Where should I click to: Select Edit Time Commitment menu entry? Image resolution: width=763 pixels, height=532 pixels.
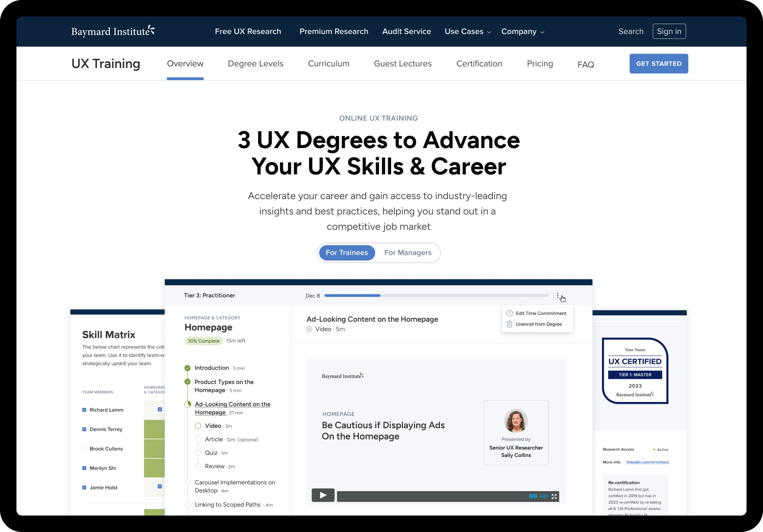(x=537, y=313)
